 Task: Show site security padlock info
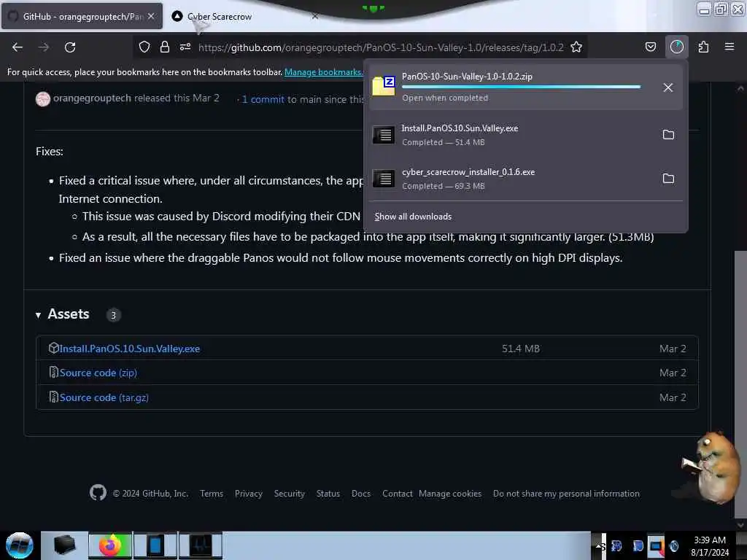click(x=165, y=47)
